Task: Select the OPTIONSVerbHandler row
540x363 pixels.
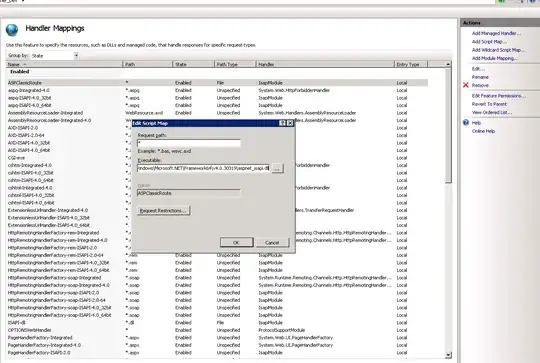Action: [x=218, y=330]
